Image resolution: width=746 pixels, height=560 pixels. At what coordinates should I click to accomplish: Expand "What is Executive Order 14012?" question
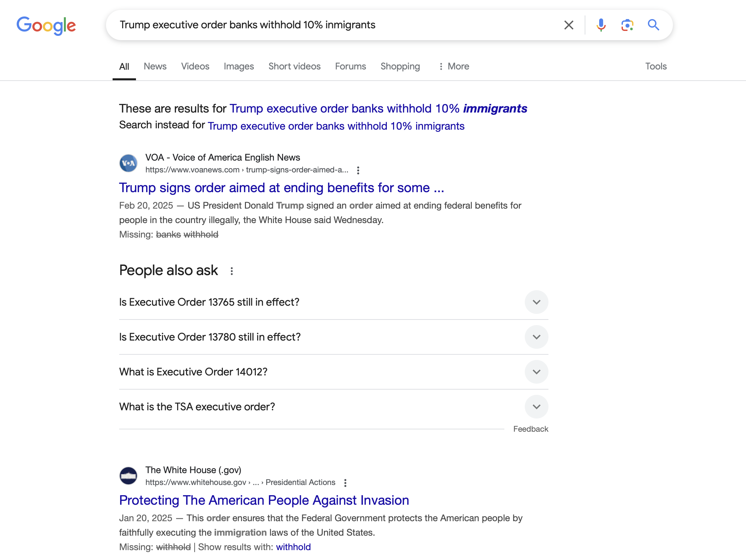tap(536, 372)
